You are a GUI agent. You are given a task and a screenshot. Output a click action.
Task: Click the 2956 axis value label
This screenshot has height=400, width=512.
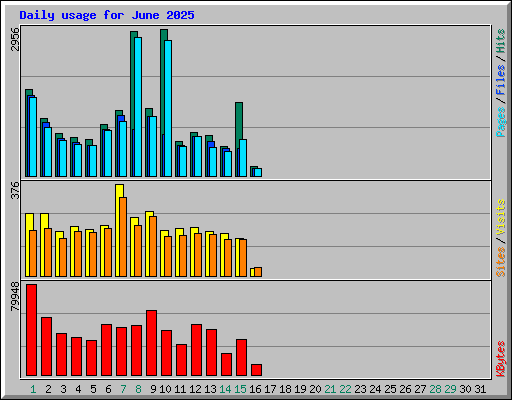click(15, 39)
